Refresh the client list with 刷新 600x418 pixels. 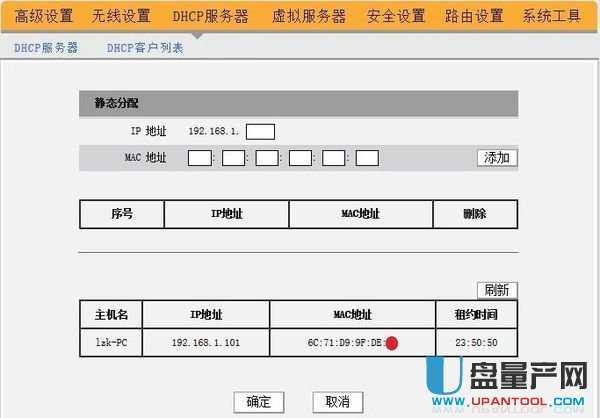(497, 290)
